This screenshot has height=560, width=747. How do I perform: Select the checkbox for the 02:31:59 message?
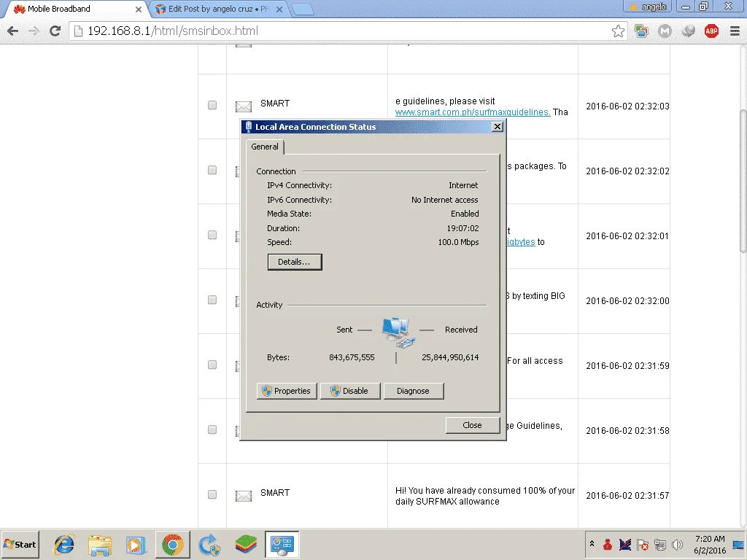tap(212, 365)
